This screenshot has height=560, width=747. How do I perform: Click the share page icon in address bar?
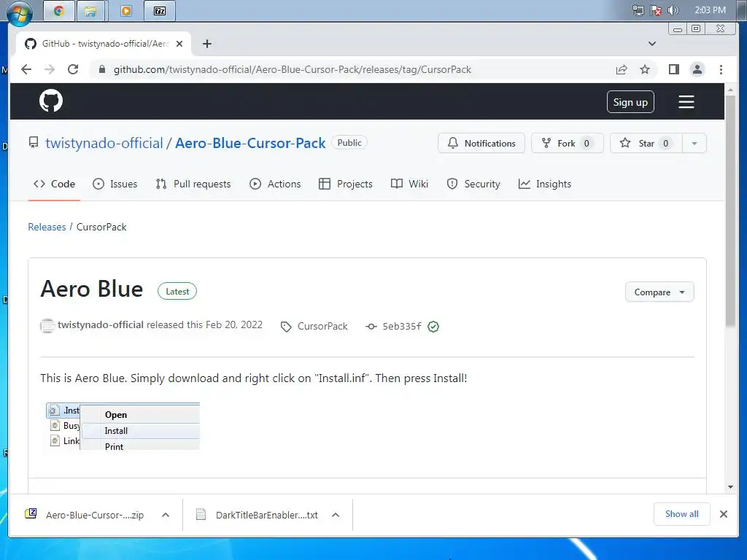point(622,69)
